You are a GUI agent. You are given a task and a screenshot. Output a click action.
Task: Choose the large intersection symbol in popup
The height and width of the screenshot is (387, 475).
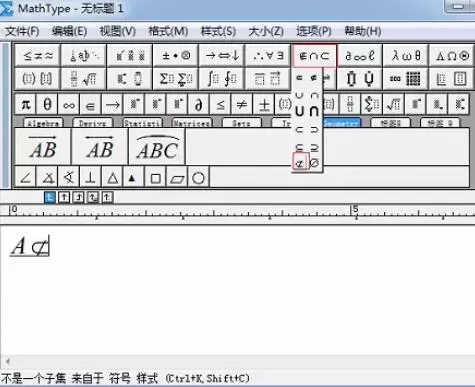point(314,111)
